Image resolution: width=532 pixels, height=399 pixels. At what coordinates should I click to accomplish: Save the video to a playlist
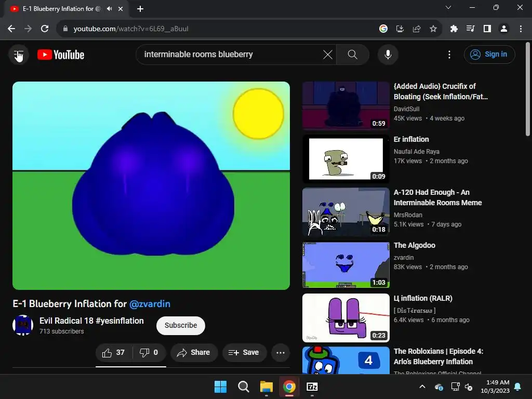point(244,353)
